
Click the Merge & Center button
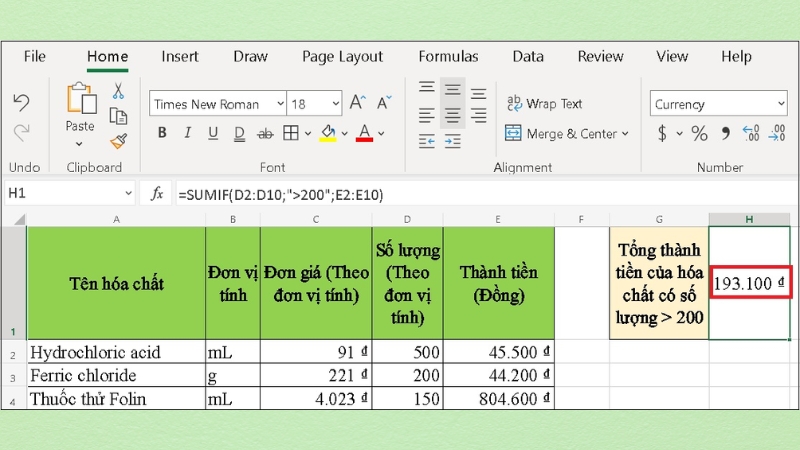pyautogui.click(x=566, y=133)
